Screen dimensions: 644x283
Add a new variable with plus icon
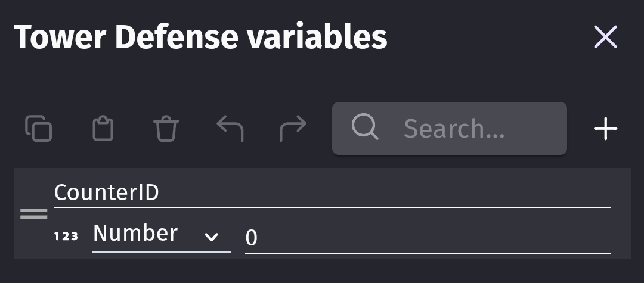(x=605, y=129)
